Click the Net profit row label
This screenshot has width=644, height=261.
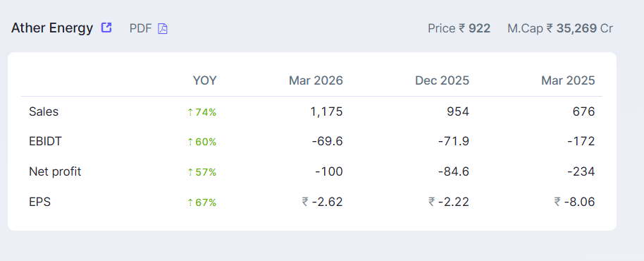55,171
